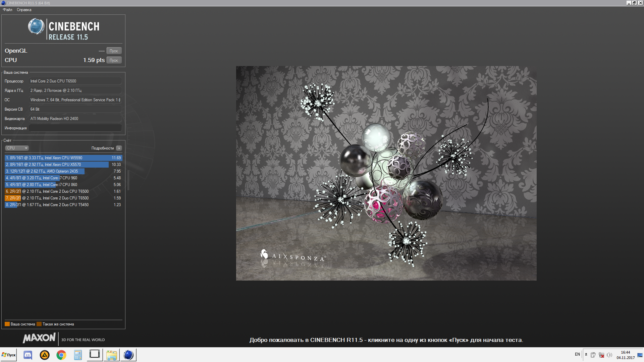Image resolution: width=644 pixels, height=362 pixels.
Task: Click the power plug tray icon
Action: pyautogui.click(x=593, y=355)
